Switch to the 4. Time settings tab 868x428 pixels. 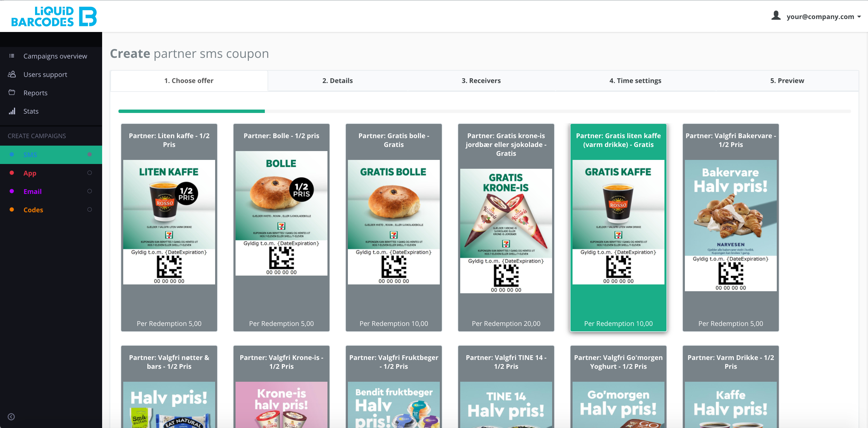(x=635, y=81)
